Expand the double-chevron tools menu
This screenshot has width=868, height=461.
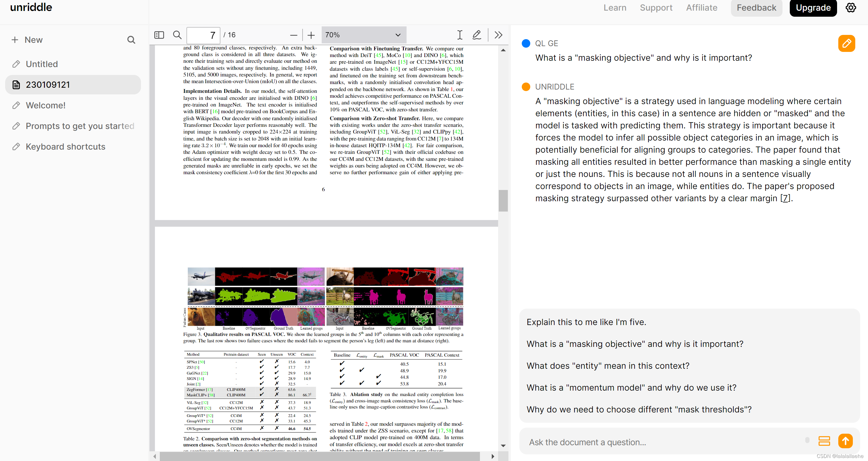coord(498,35)
